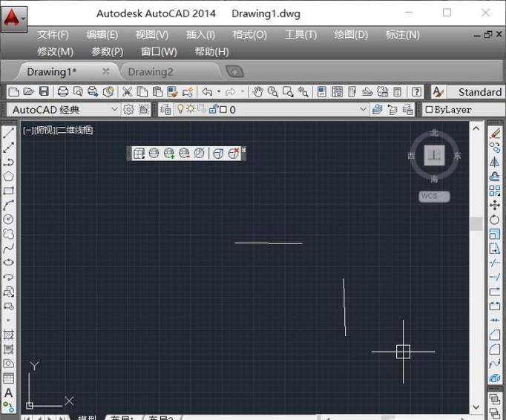Click the ByLayer color swatch box
The width and height of the screenshot is (506, 420).
click(429, 110)
